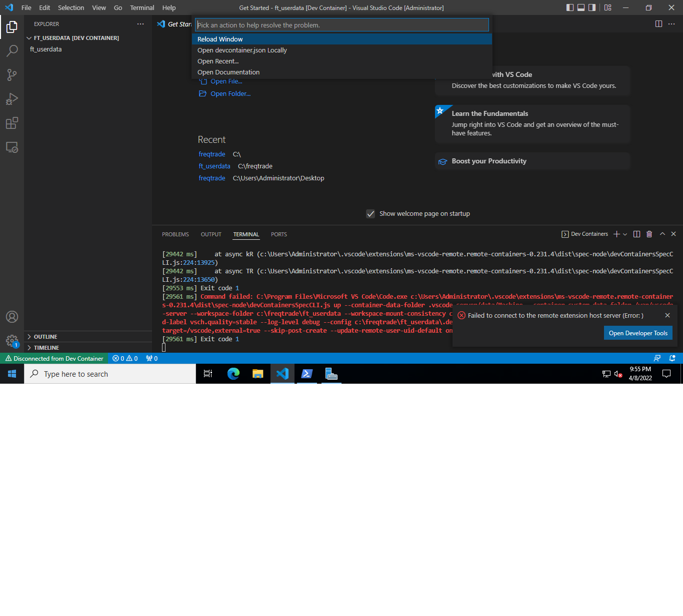
Task: Open terminal launch profile dropdown arrow
Action: point(625,234)
